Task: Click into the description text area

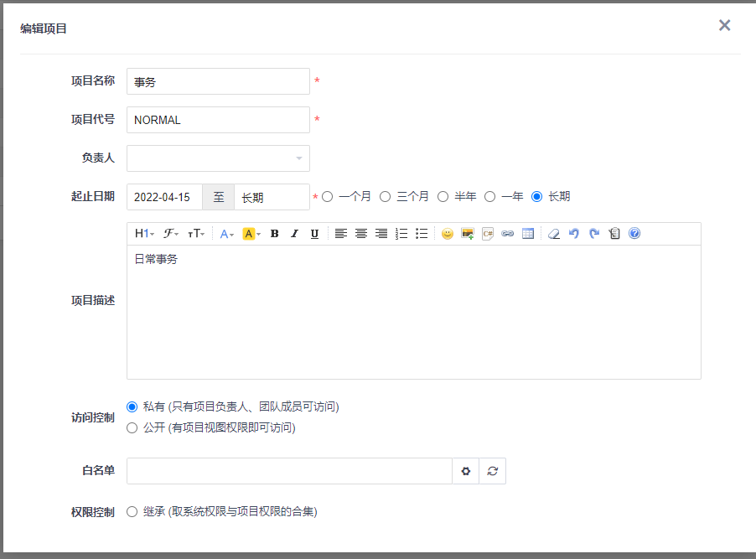Action: coord(414,312)
